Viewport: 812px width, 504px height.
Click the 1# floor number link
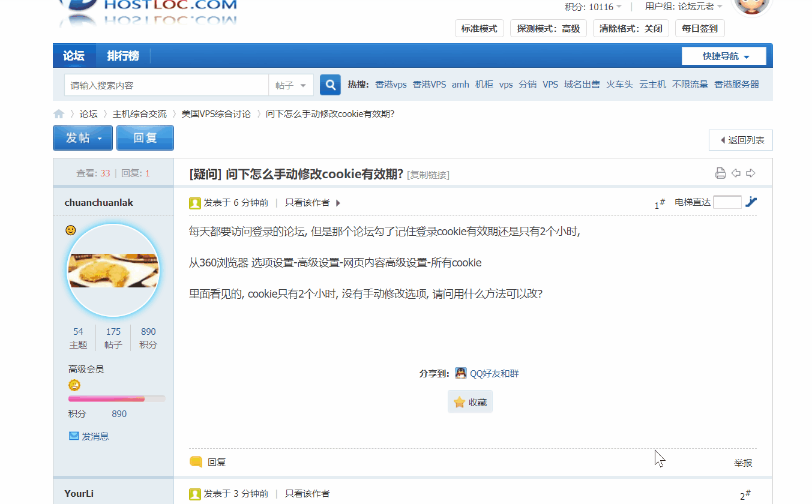pos(660,203)
